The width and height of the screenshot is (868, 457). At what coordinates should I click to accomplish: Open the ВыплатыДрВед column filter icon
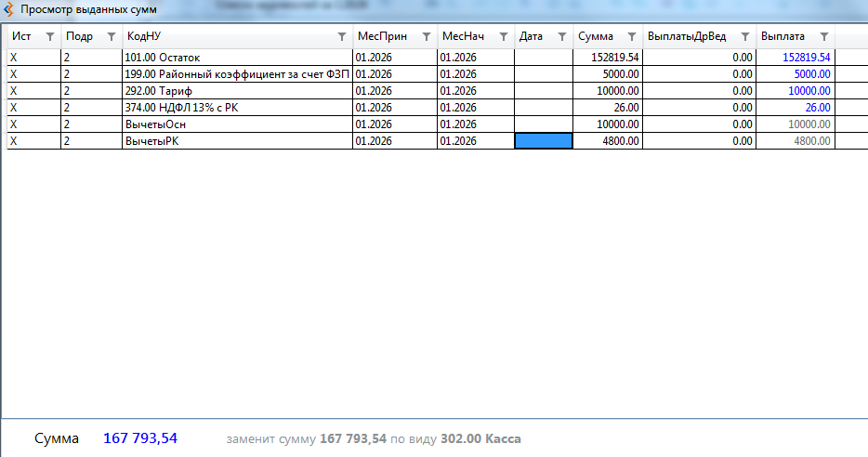coord(744,37)
